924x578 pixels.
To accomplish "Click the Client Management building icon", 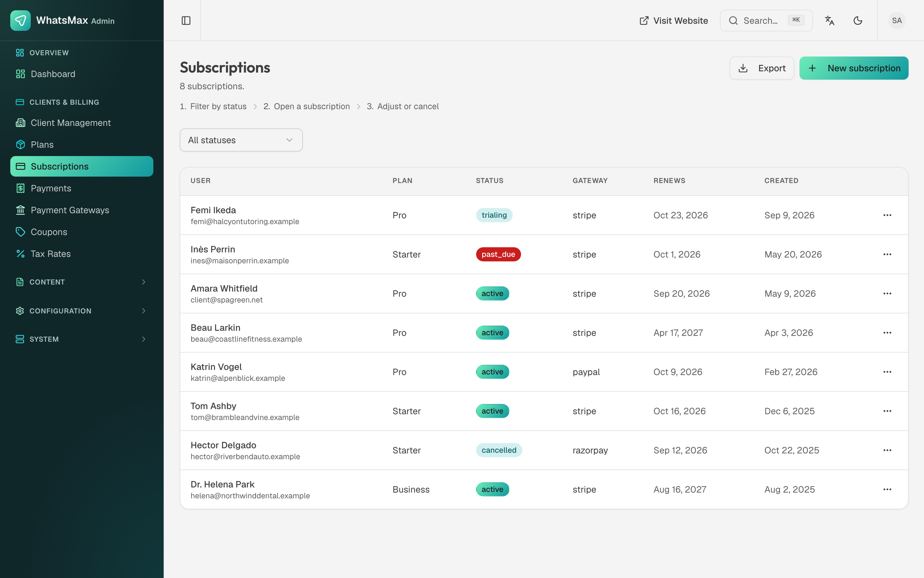I will (20, 123).
